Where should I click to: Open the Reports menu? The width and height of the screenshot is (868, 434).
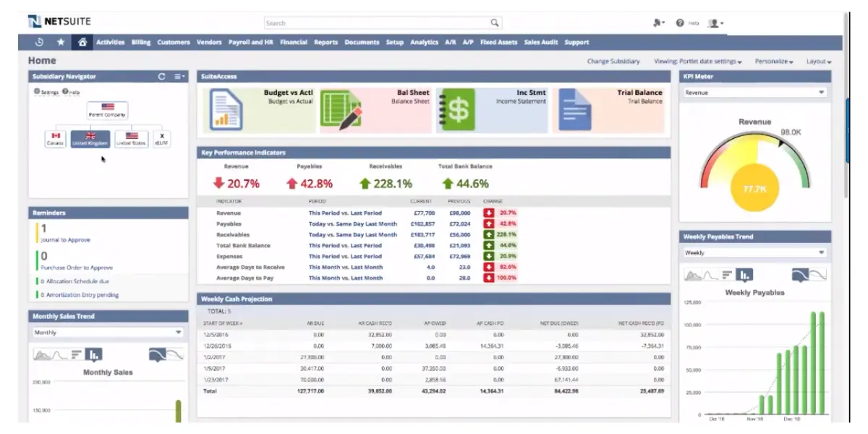coord(325,42)
